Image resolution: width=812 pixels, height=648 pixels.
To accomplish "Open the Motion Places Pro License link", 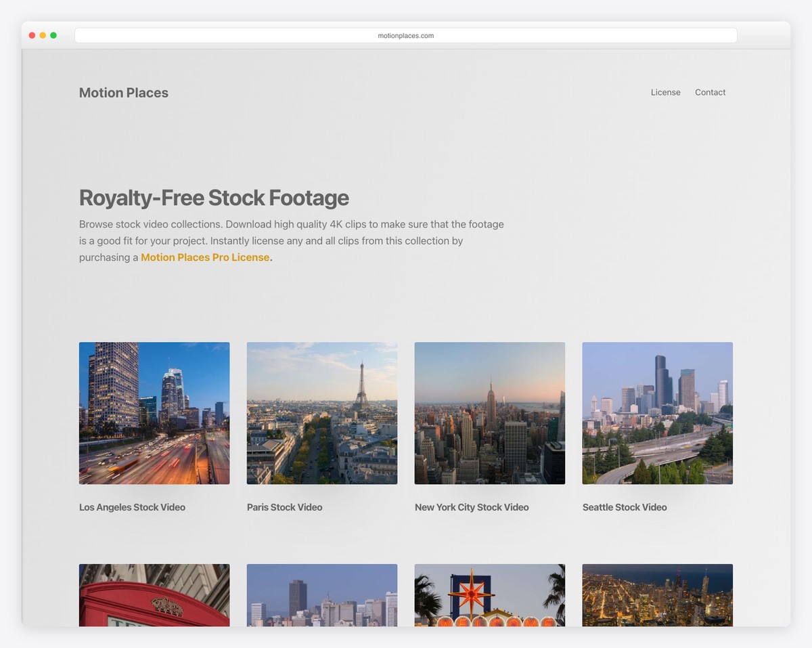I will tap(205, 257).
